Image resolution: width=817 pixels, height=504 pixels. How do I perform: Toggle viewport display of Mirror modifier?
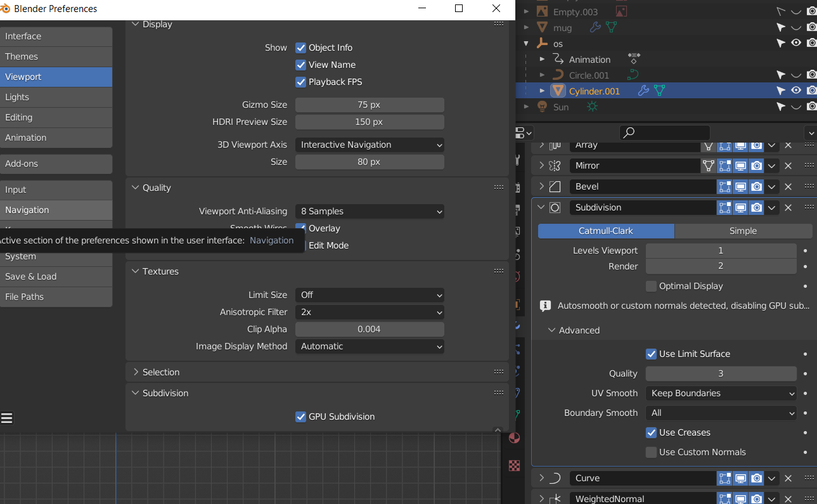[740, 165]
